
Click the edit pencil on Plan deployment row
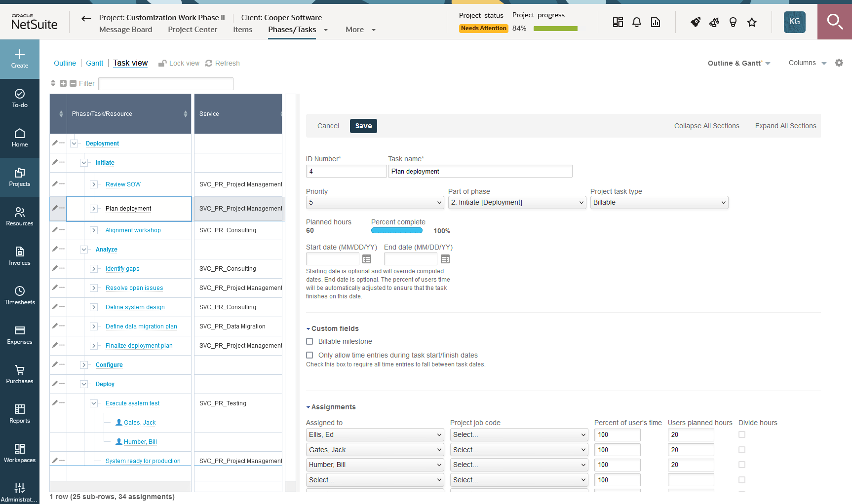55,208
